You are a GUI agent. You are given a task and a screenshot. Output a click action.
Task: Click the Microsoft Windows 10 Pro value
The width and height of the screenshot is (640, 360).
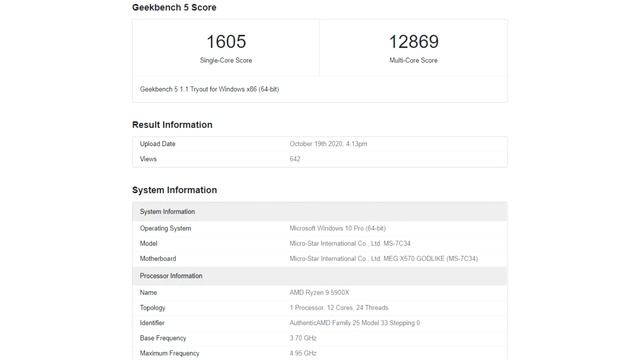(338, 229)
